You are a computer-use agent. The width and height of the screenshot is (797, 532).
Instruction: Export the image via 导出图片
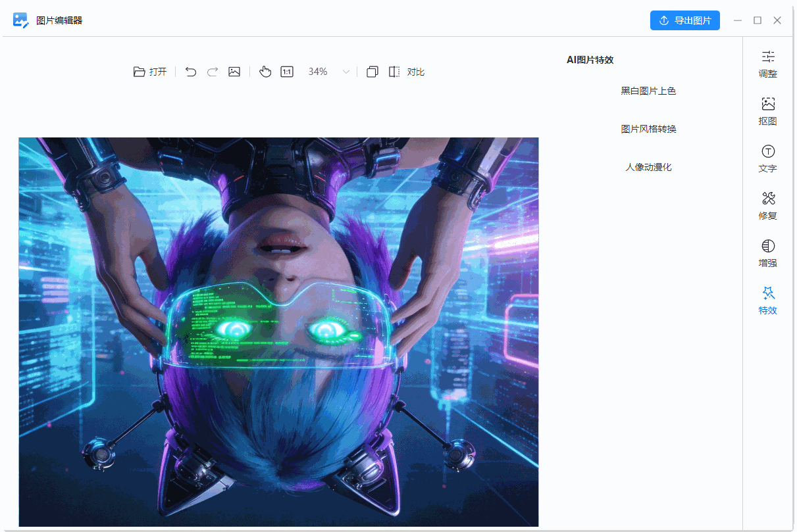click(685, 20)
